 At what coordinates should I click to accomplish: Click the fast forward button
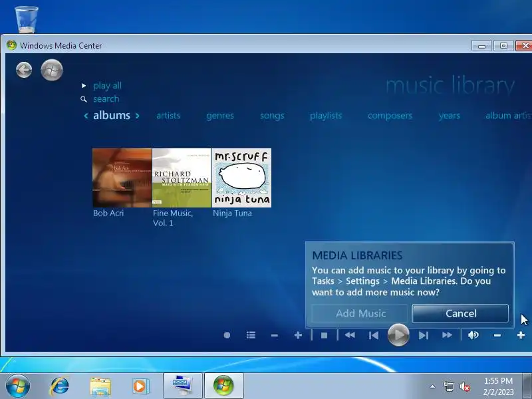[x=447, y=335]
